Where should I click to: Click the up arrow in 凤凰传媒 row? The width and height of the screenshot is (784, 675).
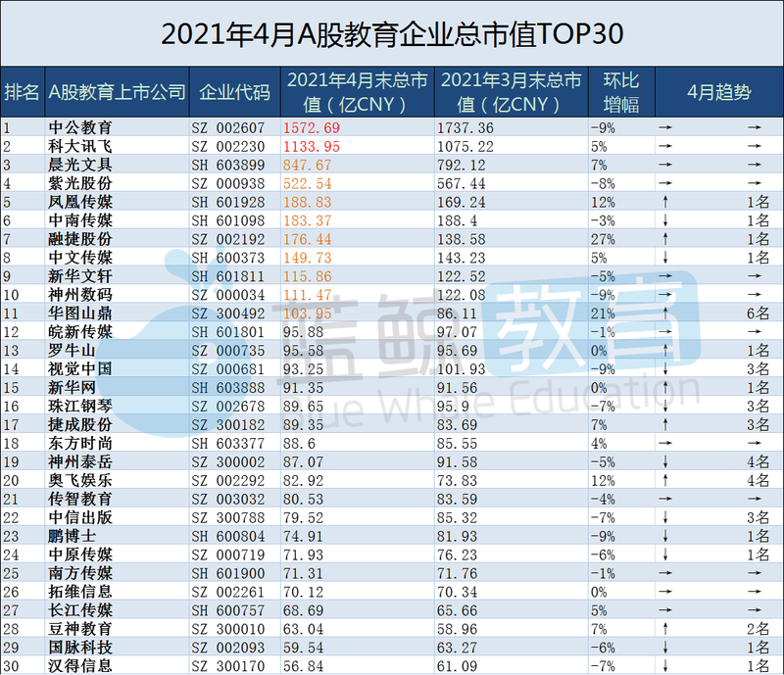click(x=665, y=202)
